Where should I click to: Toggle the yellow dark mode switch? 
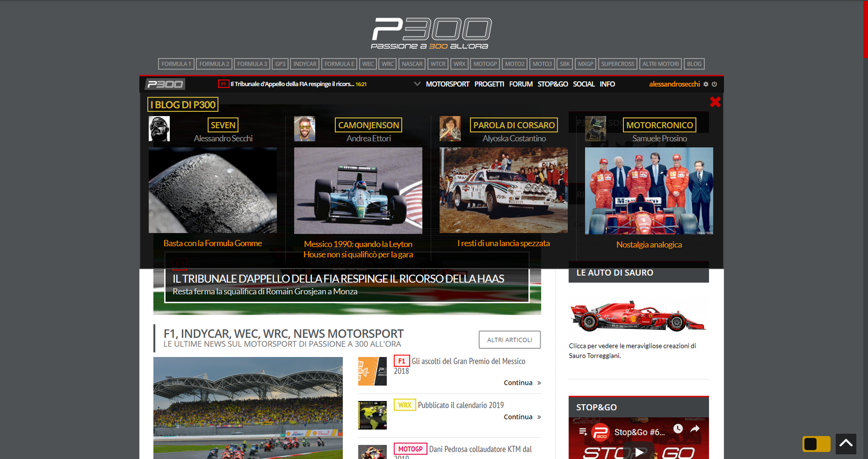point(816,444)
